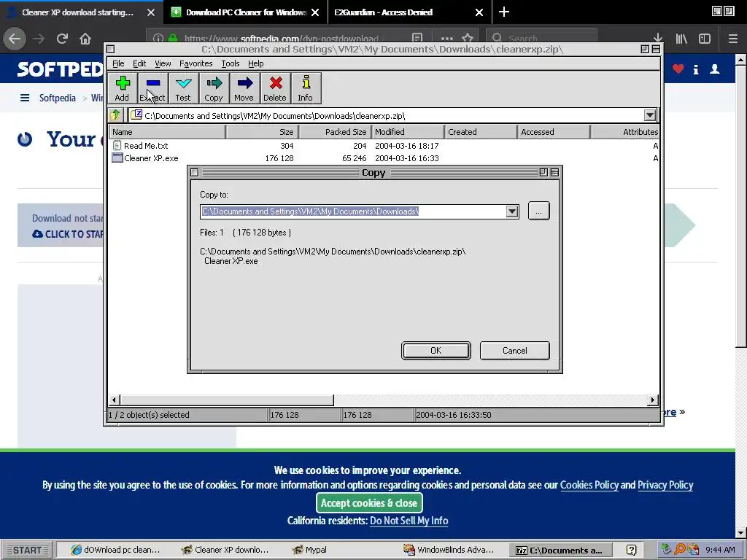Click the Windows START button
Screen dimensions: 747x560
[x=27, y=550]
